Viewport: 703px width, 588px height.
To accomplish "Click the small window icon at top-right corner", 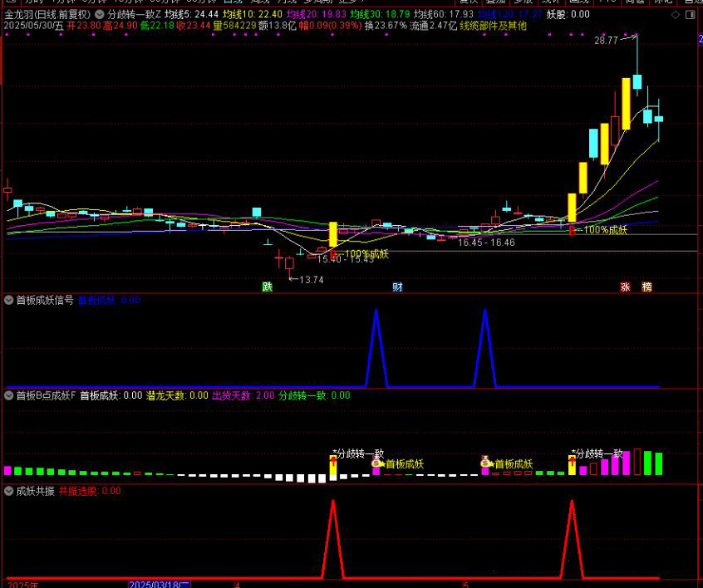I will pyautogui.click(x=691, y=14).
